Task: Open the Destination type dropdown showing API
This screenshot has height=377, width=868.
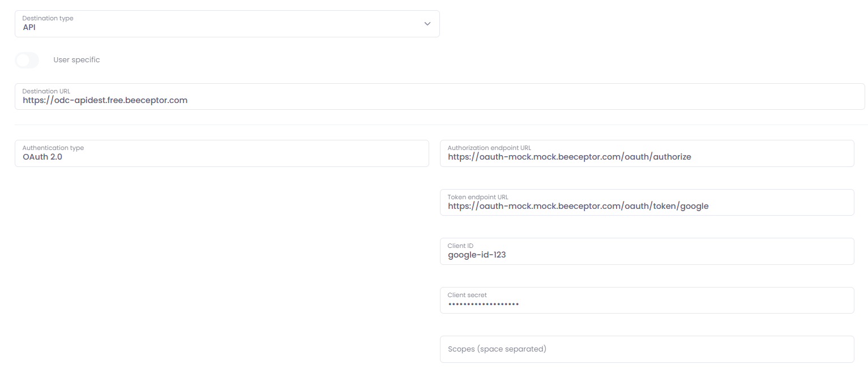Action: point(226,24)
